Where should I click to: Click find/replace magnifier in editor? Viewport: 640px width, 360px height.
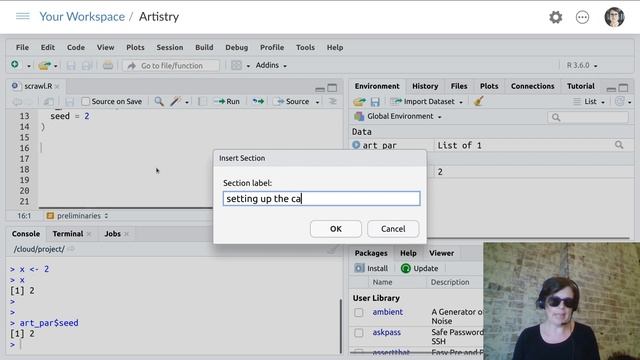[x=159, y=101]
